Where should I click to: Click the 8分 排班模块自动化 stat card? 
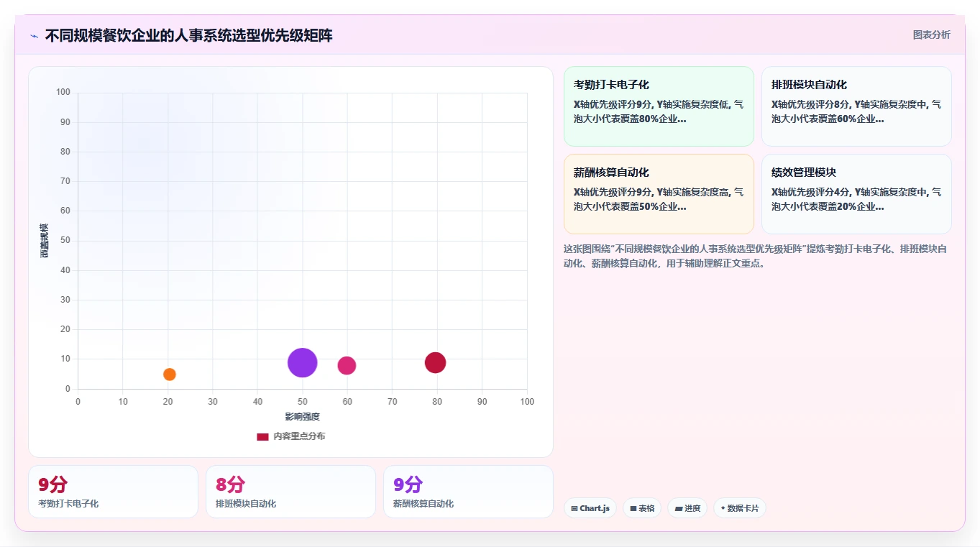[290, 492]
